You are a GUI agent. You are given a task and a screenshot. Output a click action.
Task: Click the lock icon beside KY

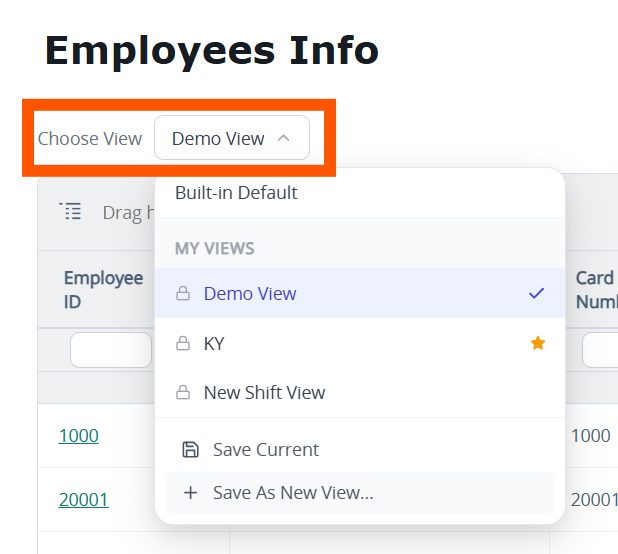click(x=183, y=343)
